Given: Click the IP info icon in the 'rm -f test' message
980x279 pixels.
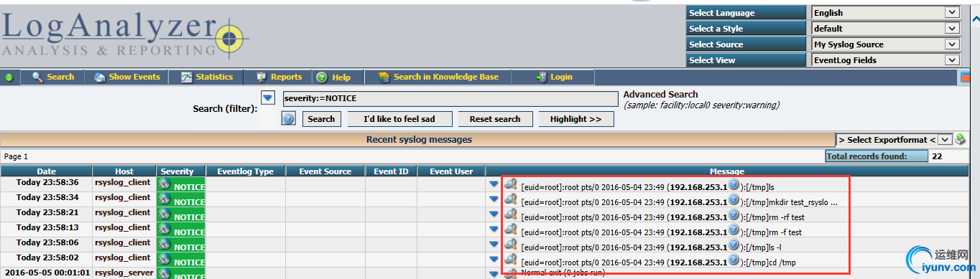Looking at the screenshot, I should click(734, 230).
